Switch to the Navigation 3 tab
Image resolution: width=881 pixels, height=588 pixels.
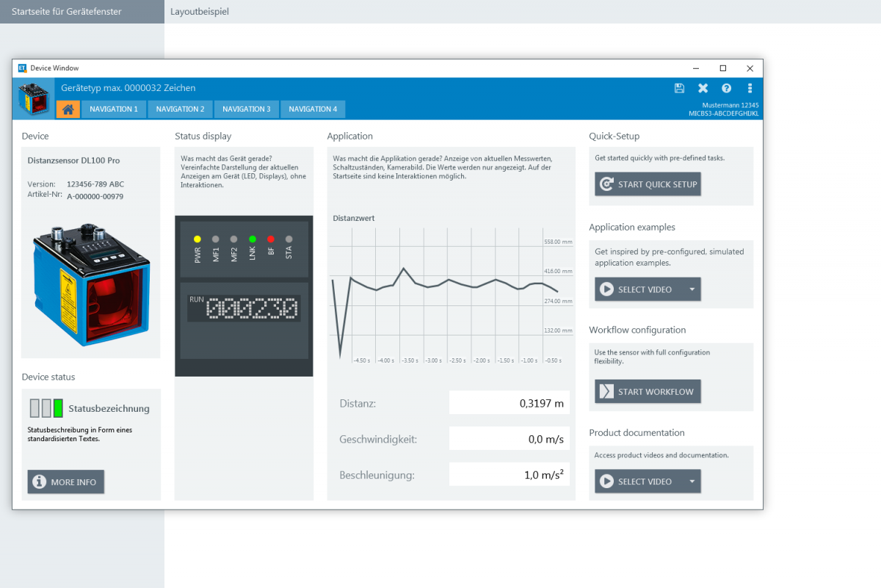click(x=246, y=109)
